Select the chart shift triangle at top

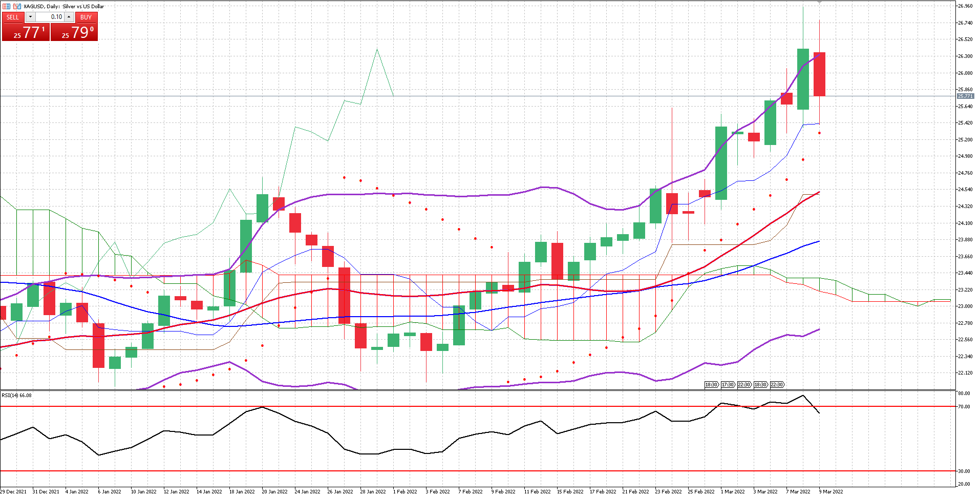coord(820,3)
